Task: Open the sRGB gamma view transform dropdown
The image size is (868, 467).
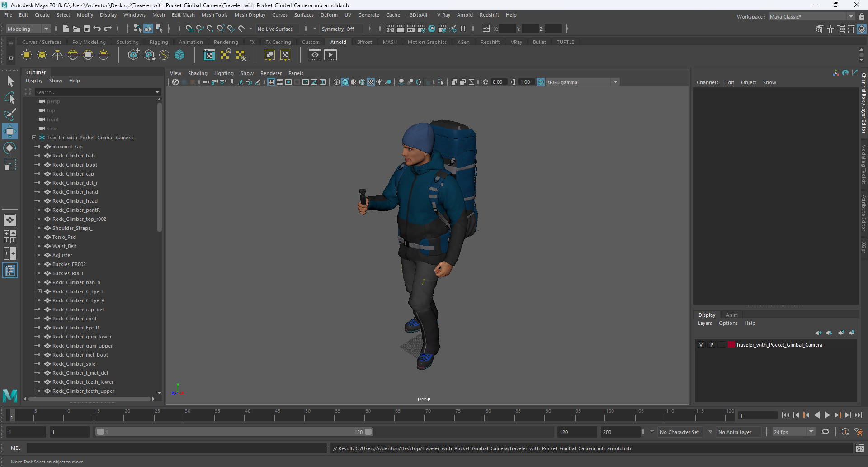Action: pyautogui.click(x=583, y=82)
